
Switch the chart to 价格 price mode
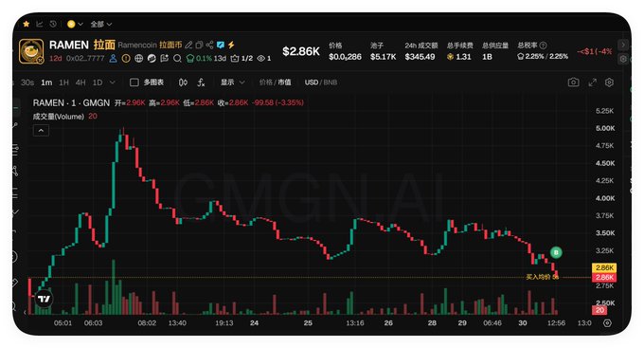coord(266,82)
